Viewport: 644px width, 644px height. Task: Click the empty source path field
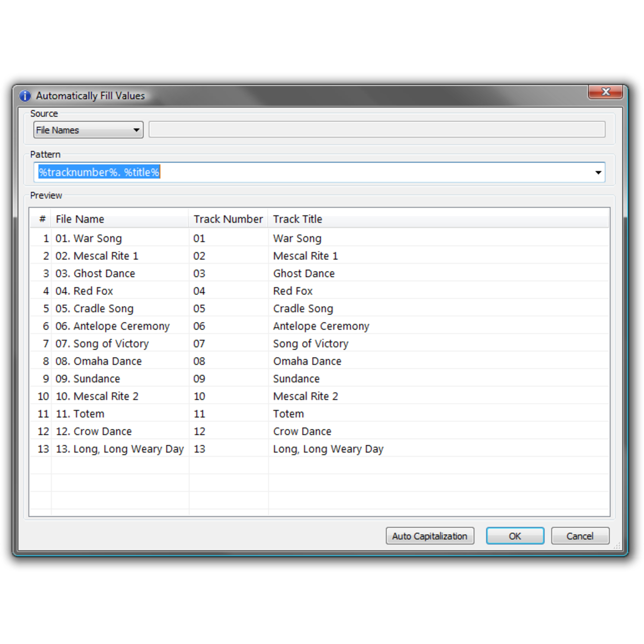(377, 129)
